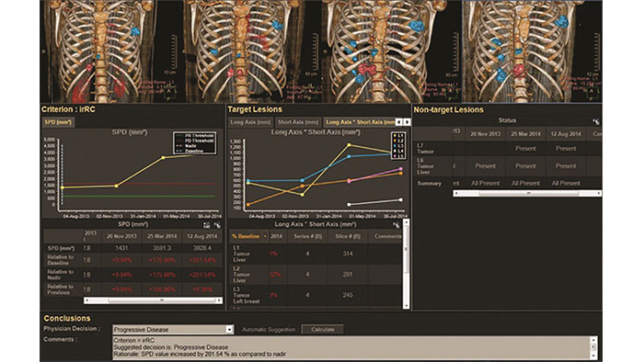Select the SPD (mm²) tab
Image resolution: width=644 pixels, height=362 pixels.
coord(58,122)
